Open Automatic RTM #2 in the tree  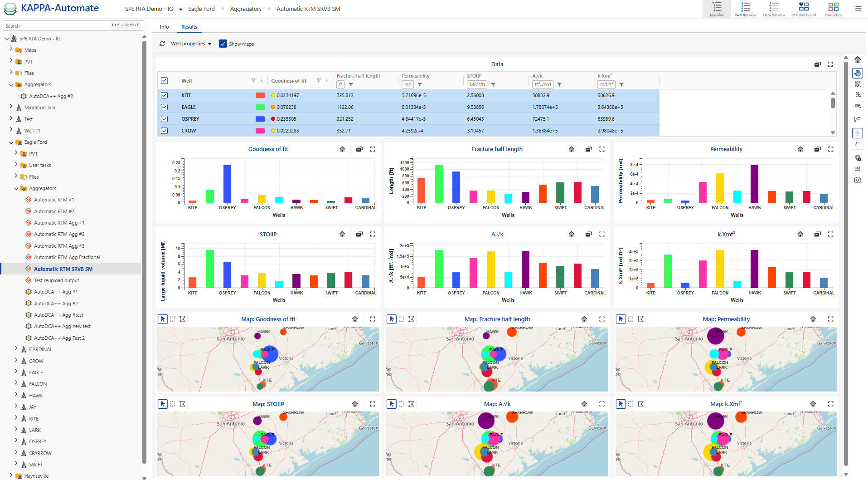[54, 211]
